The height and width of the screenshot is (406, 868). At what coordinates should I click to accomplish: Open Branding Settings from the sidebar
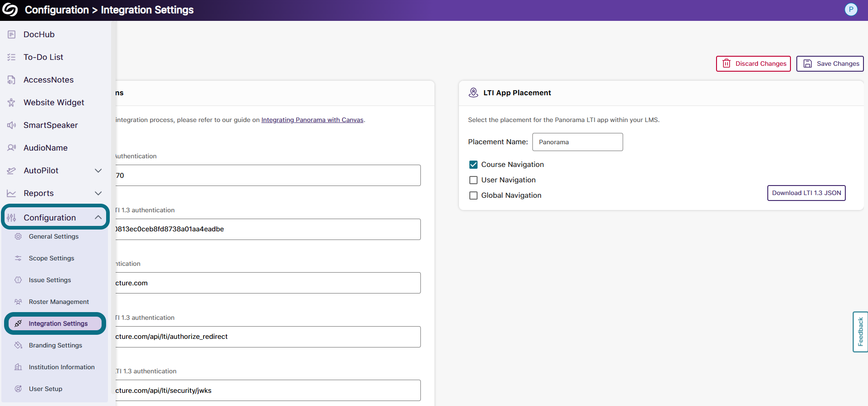coord(55,345)
